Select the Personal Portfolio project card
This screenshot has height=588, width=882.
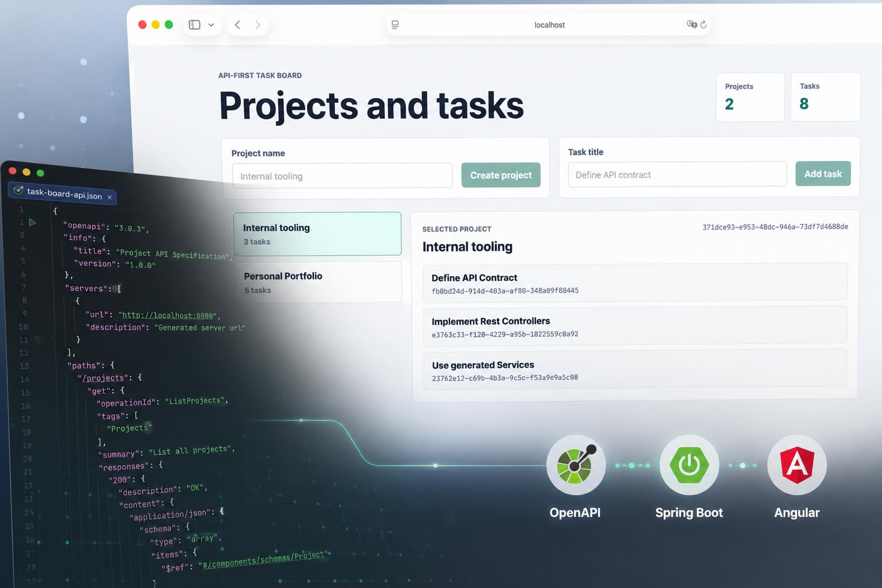coord(319,282)
